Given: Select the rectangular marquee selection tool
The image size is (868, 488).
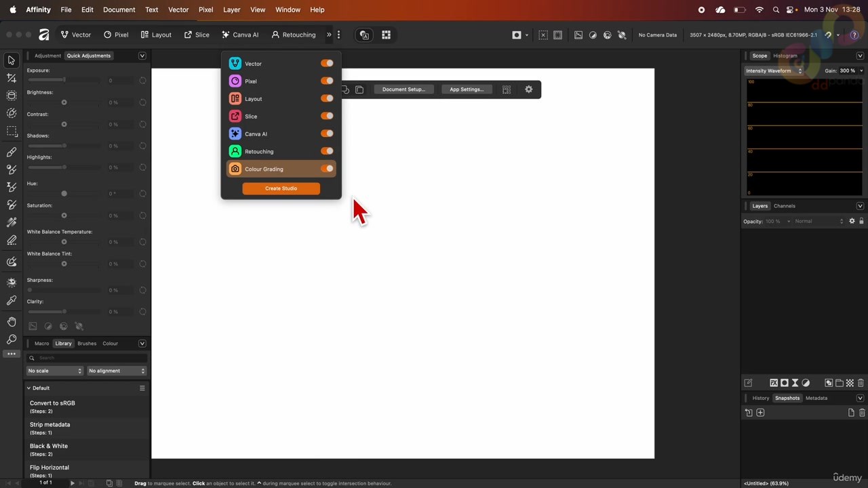Looking at the screenshot, I should 12,131.
